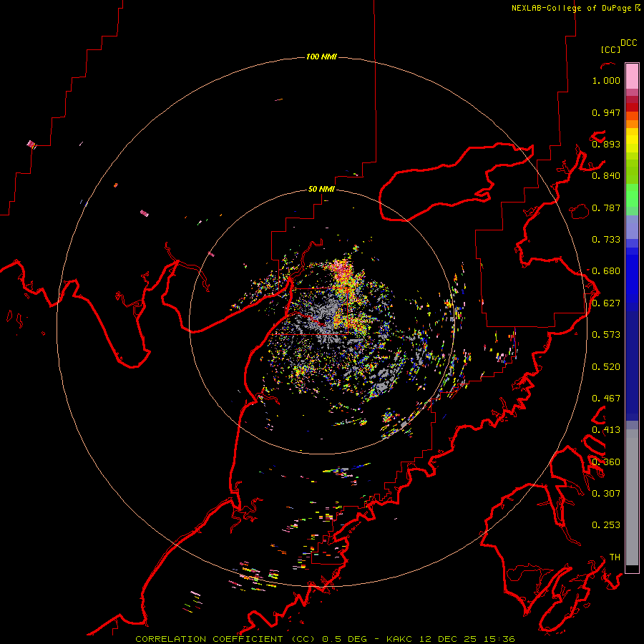Click the DCC label above the legend
Screen dimensions: 644x644
[628, 43]
